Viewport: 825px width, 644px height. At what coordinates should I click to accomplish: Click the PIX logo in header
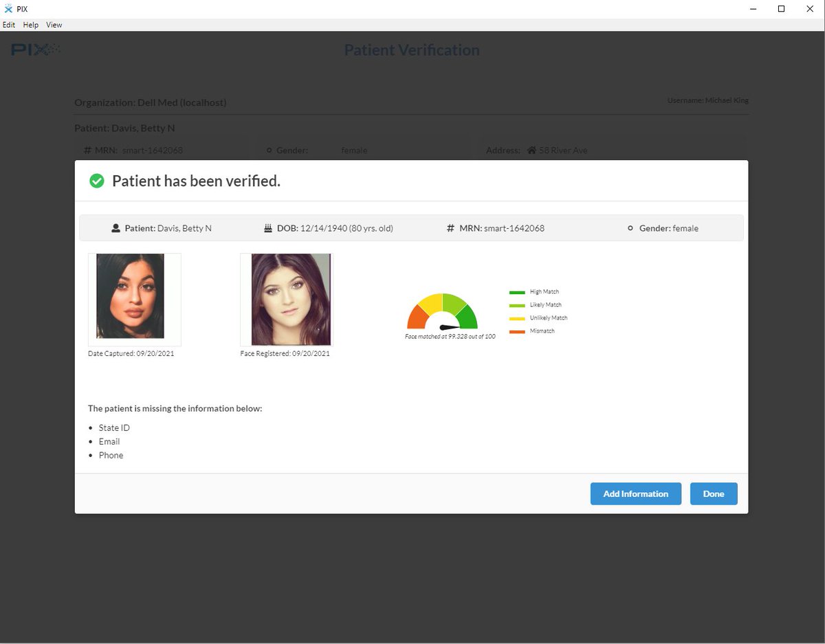pyautogui.click(x=36, y=49)
